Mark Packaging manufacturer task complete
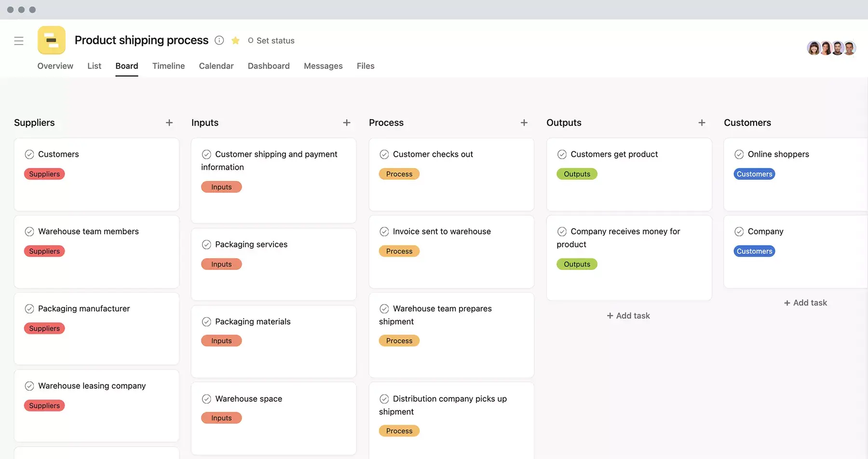Screen dimensions: 868x459 tap(29, 309)
